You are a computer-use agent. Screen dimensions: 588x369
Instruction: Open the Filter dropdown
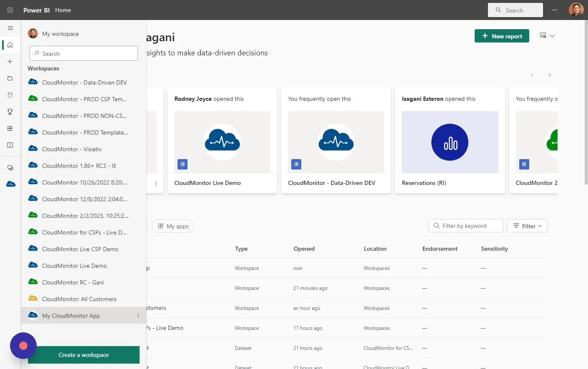click(527, 226)
